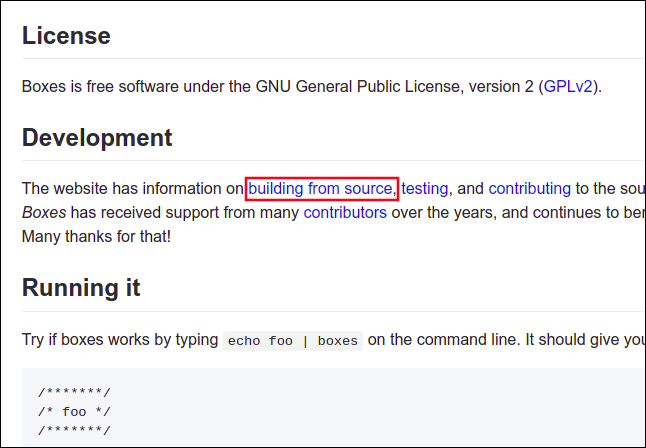Click the italic word "Boxes"

click(x=44, y=213)
